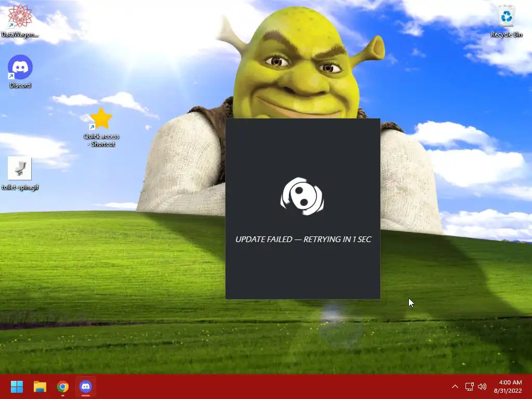
Task: Click the spinning Discord updater logo
Action: tap(302, 196)
